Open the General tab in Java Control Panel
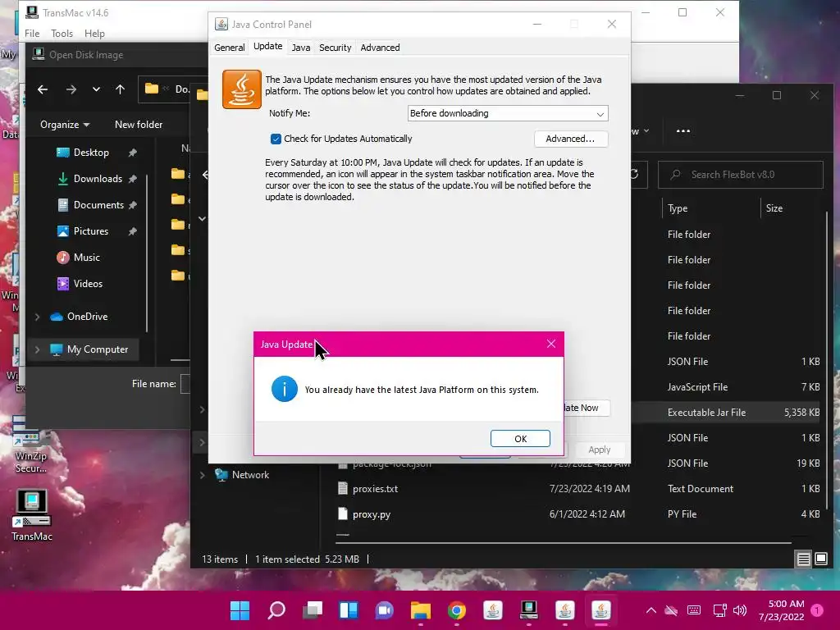 point(230,47)
